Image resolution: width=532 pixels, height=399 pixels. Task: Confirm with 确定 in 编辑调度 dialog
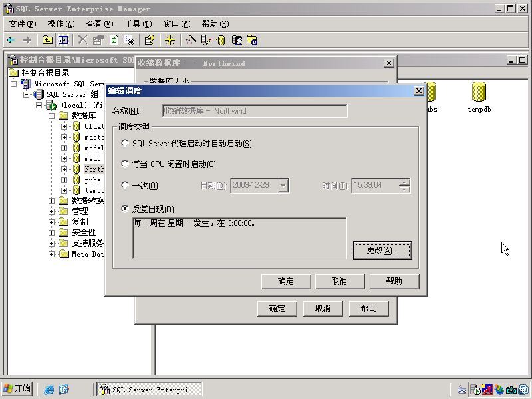point(286,281)
